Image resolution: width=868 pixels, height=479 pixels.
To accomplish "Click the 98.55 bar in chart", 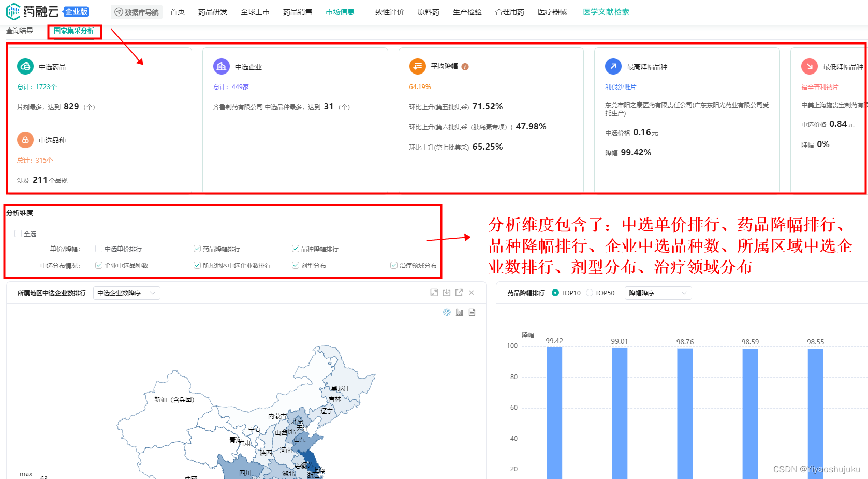I will 815,414.
